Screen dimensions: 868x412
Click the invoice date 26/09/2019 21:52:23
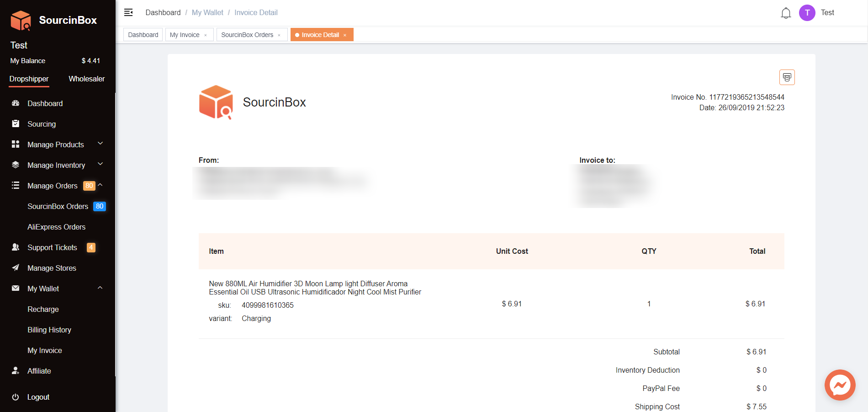click(752, 107)
